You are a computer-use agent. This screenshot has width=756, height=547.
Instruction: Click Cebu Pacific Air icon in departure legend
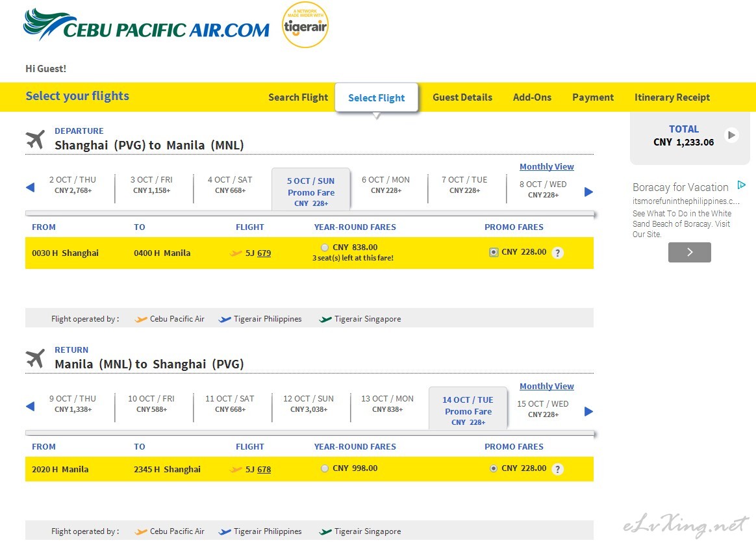[141, 319]
